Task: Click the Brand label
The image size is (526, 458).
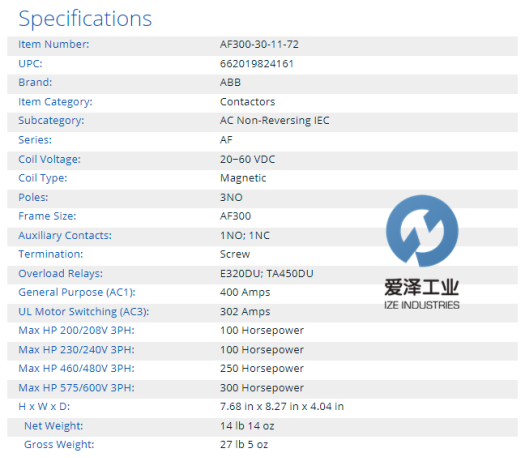Action: 35,82
